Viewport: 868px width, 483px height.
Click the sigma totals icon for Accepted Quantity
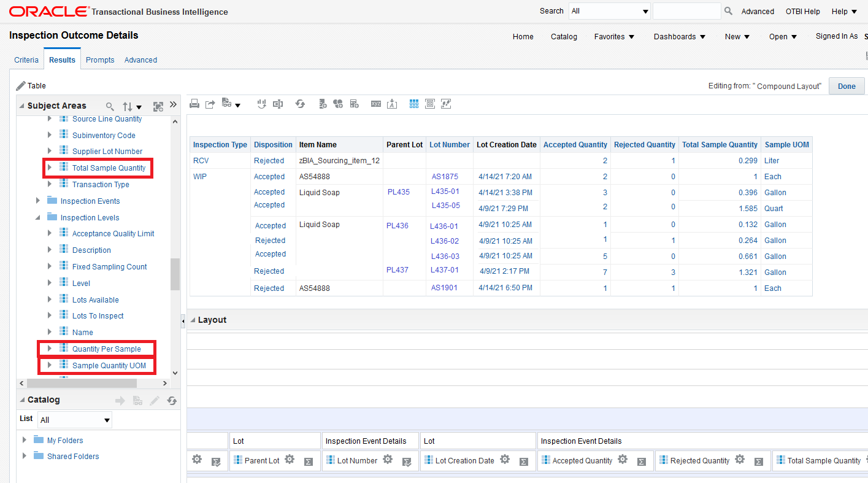coord(641,462)
